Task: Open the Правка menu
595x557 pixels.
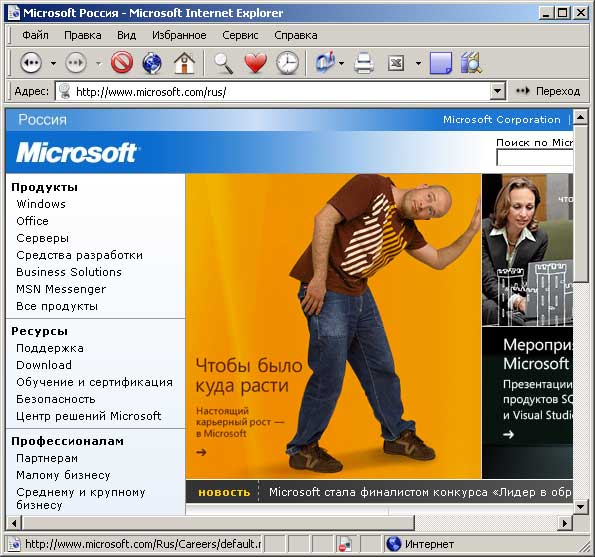Action: pyautogui.click(x=83, y=35)
